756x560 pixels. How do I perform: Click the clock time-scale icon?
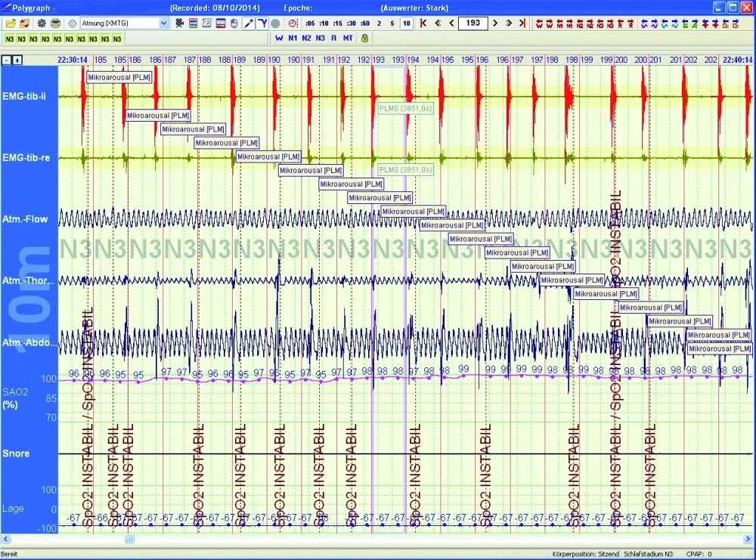[x=293, y=23]
